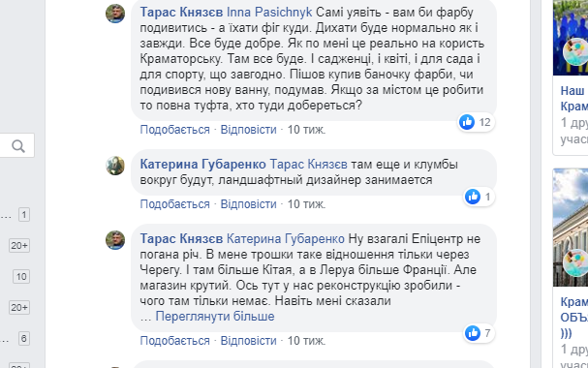Image resolution: width=588 pixels, height=368 pixels.
Task: Like the comment about Епіцентр
Action: click(x=174, y=341)
